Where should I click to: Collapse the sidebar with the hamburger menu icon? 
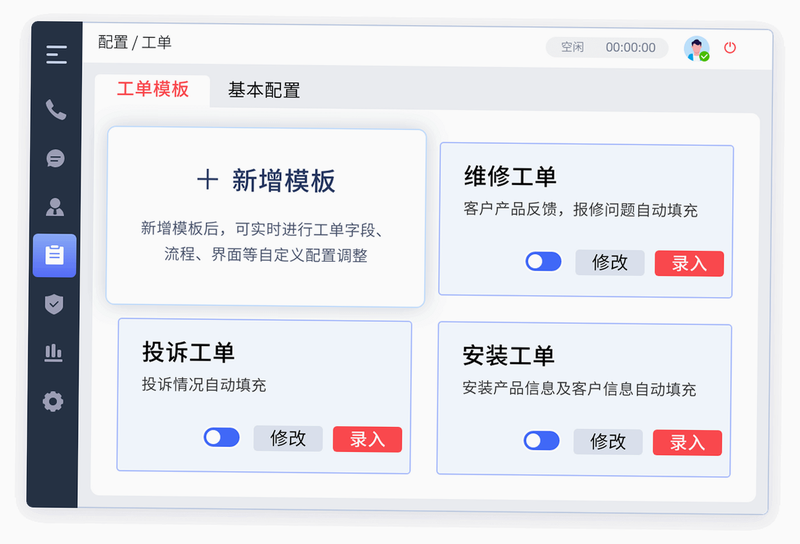pyautogui.click(x=56, y=55)
